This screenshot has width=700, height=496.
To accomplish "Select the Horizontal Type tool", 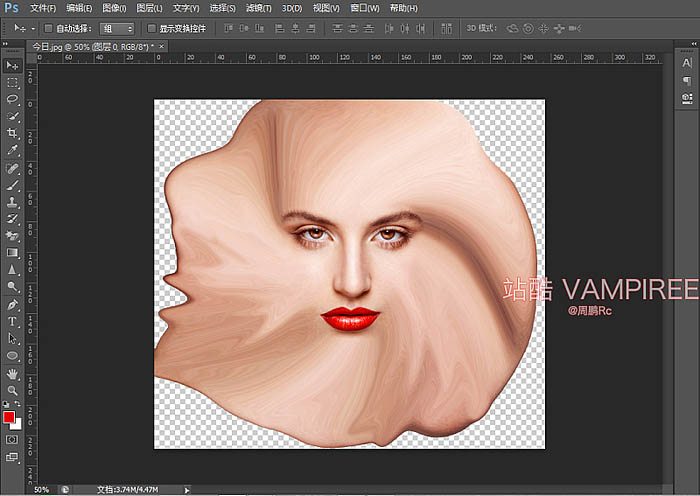I will 13,321.
